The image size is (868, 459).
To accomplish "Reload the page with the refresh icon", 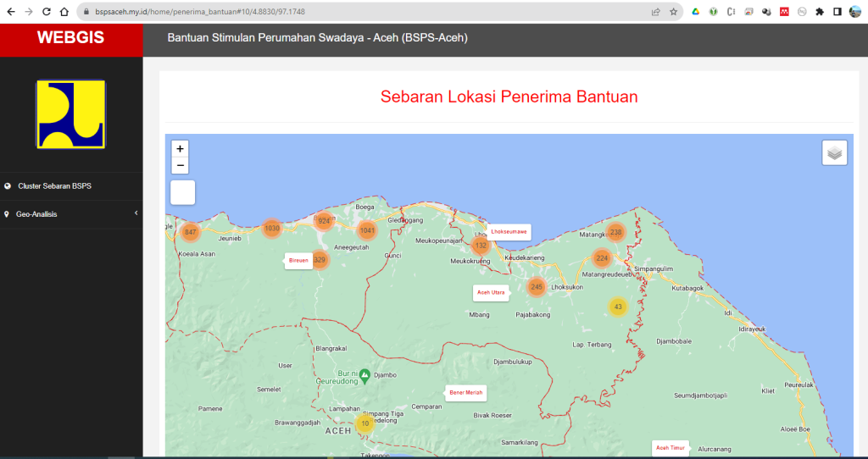I will tap(47, 12).
